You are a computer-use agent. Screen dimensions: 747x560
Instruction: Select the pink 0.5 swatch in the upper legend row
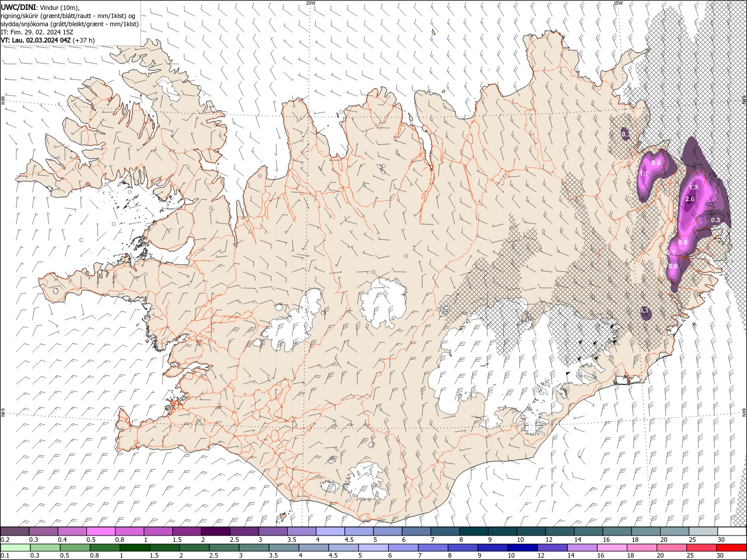(x=100, y=531)
